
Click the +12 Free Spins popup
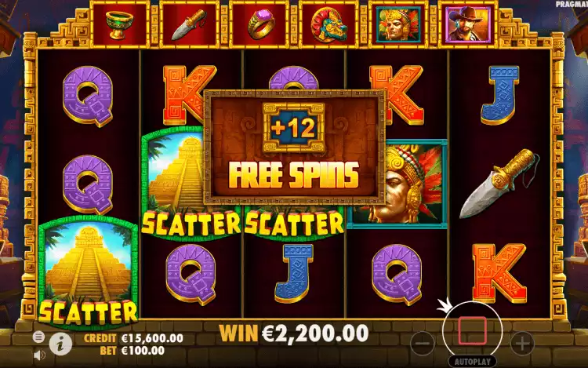pyautogui.click(x=294, y=147)
